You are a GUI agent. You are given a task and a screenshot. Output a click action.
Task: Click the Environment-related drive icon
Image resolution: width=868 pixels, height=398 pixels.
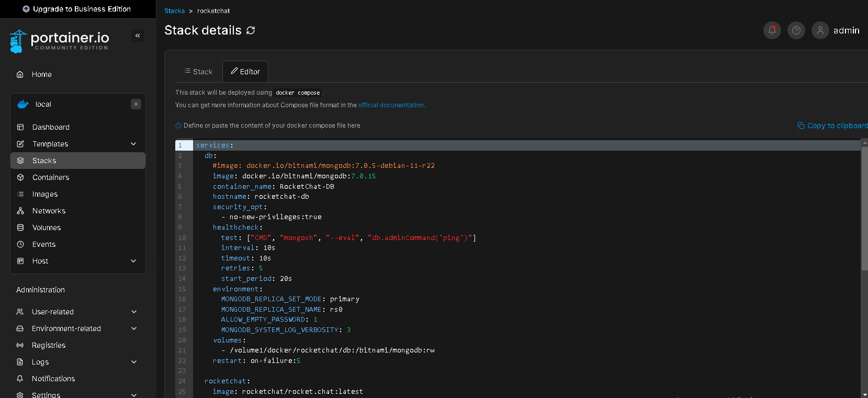pyautogui.click(x=20, y=328)
